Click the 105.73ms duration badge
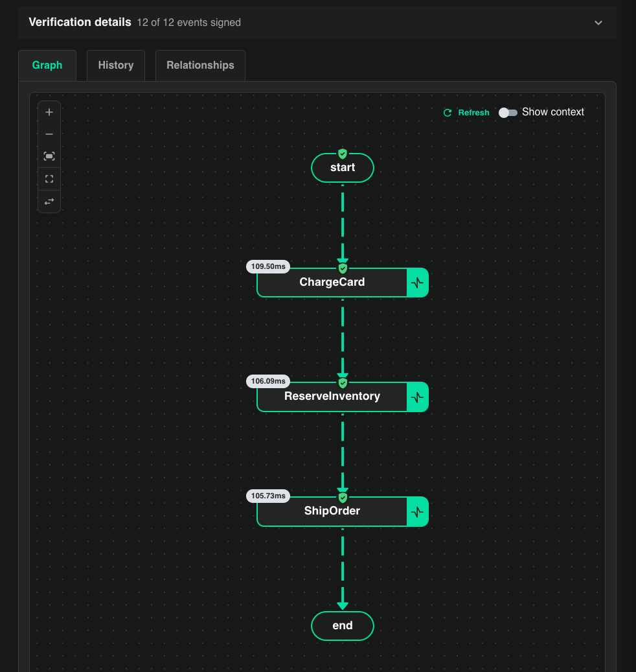 268,496
